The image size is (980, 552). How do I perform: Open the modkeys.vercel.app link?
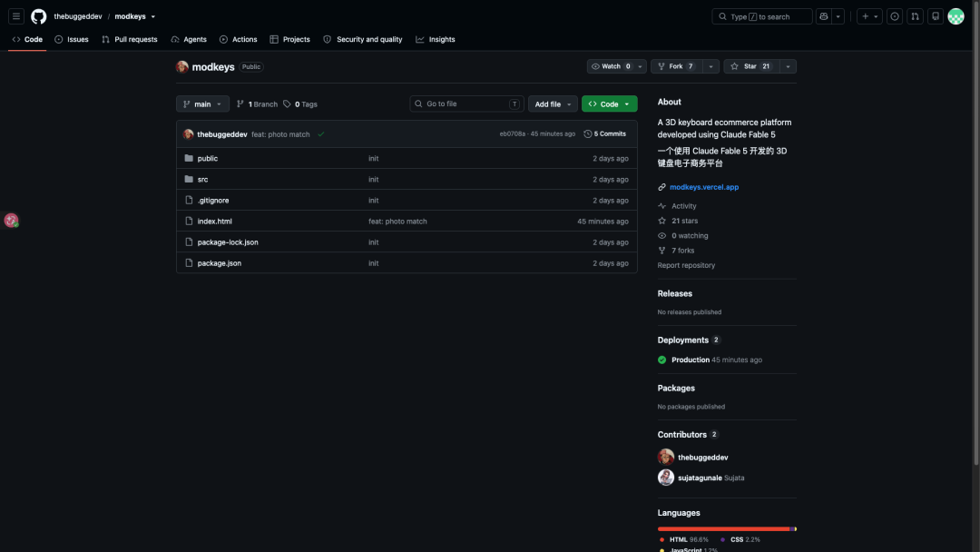coord(704,187)
